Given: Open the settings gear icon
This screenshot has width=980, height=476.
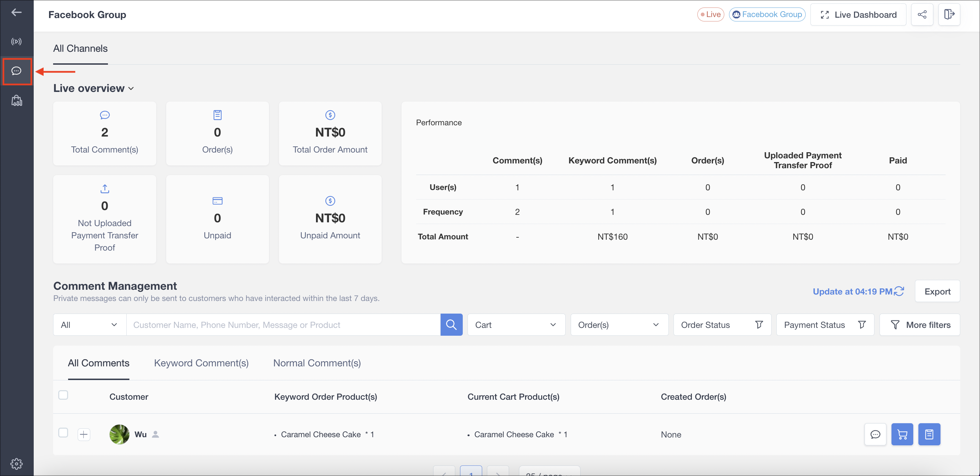Looking at the screenshot, I should (16, 463).
